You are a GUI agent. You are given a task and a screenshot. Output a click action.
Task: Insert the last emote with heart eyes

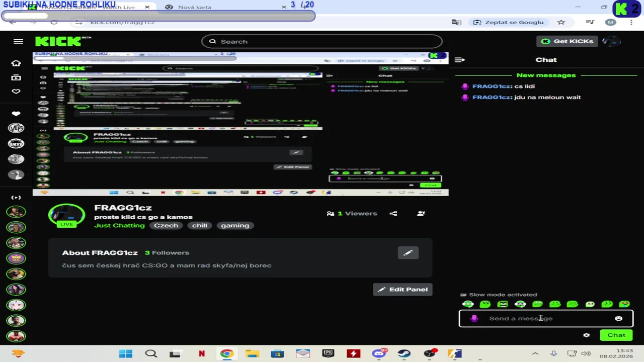click(624, 304)
